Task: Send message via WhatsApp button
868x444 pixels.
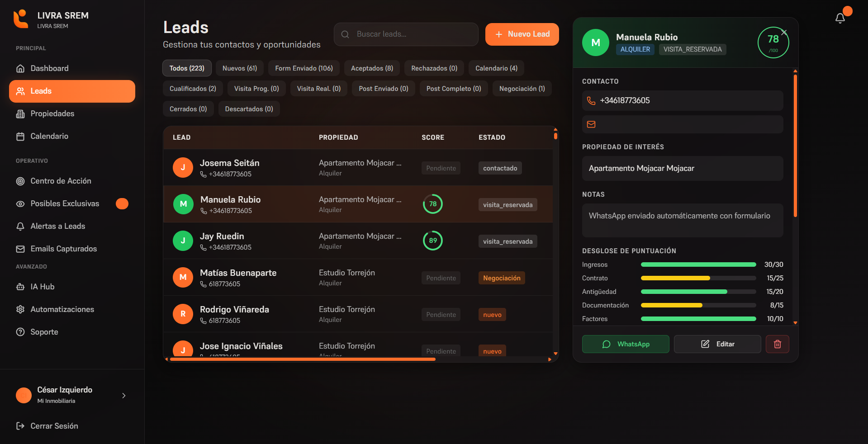Action: tap(625, 344)
